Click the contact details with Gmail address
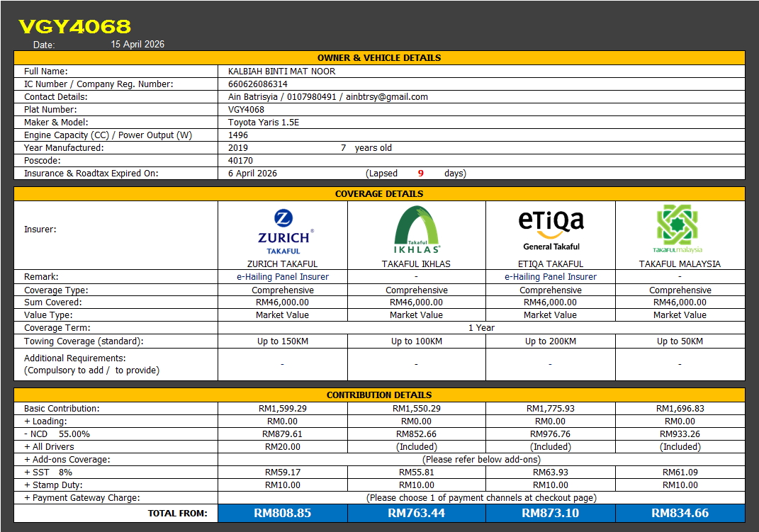The image size is (759, 532). (x=328, y=97)
